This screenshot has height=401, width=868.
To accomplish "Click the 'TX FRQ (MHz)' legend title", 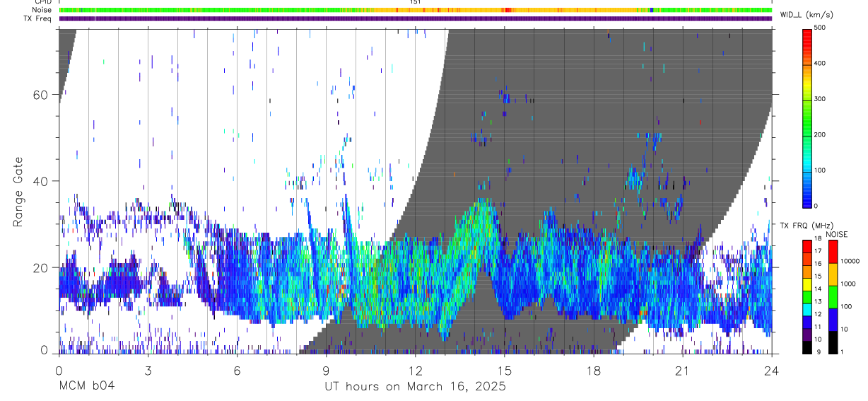I will [807, 226].
